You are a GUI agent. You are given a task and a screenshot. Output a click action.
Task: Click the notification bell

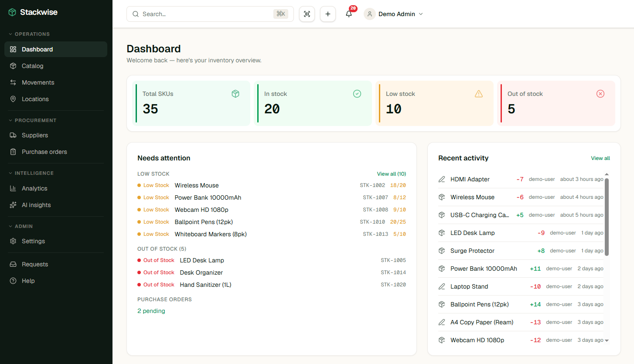[348, 14]
